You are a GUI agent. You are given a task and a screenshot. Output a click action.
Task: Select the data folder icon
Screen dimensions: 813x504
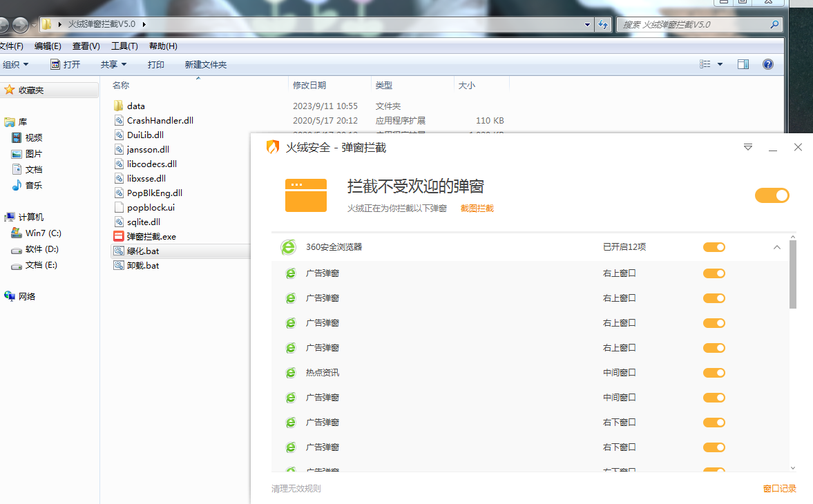pyautogui.click(x=118, y=106)
